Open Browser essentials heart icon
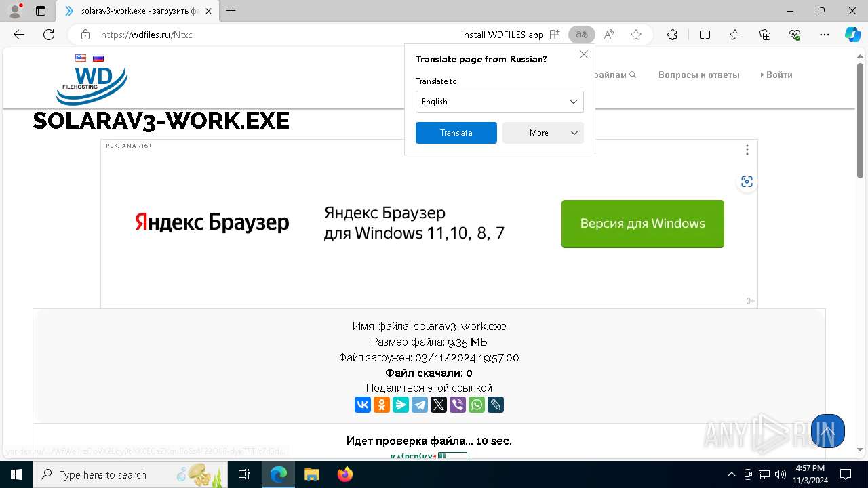 coord(795,35)
